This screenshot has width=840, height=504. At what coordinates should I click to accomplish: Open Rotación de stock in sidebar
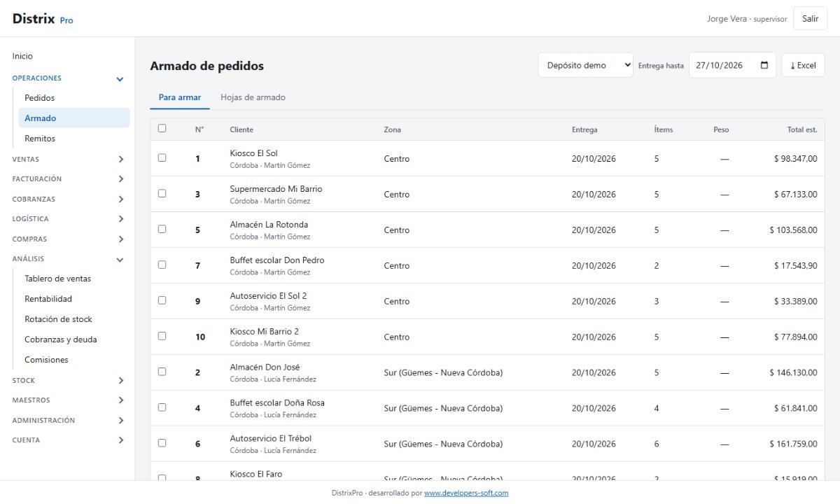click(74, 319)
